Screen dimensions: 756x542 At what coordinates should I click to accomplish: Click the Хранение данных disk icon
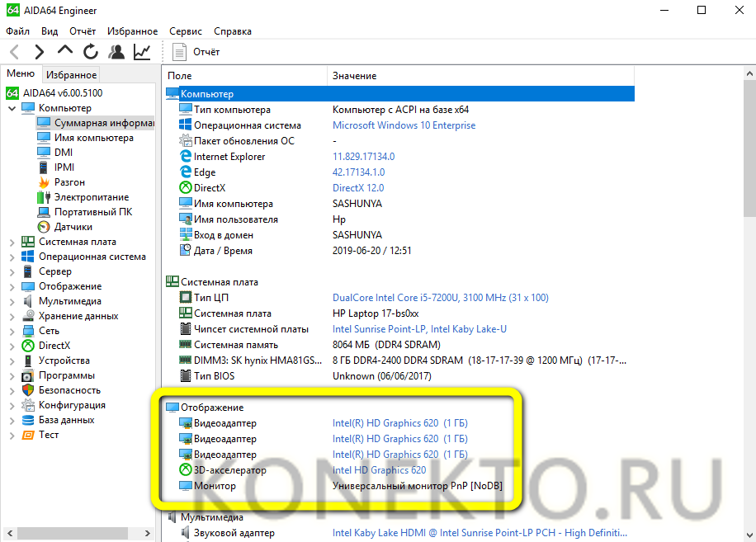point(28,317)
